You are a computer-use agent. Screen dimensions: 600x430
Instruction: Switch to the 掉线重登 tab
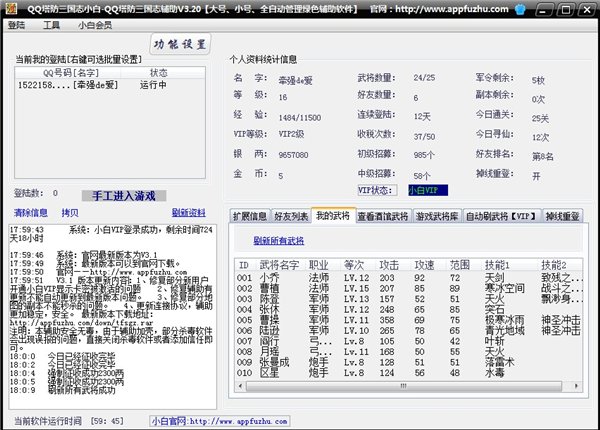pos(562,216)
